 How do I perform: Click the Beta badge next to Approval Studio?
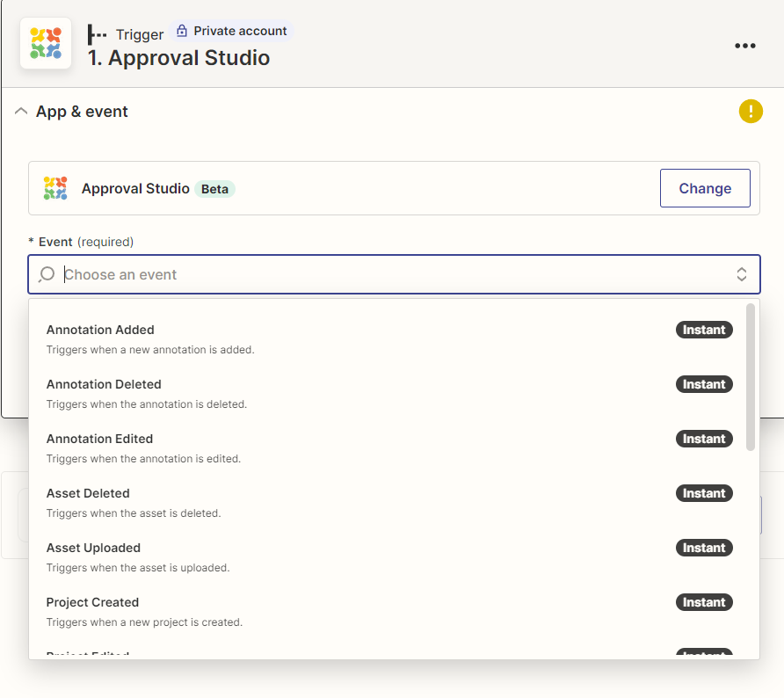coord(214,188)
